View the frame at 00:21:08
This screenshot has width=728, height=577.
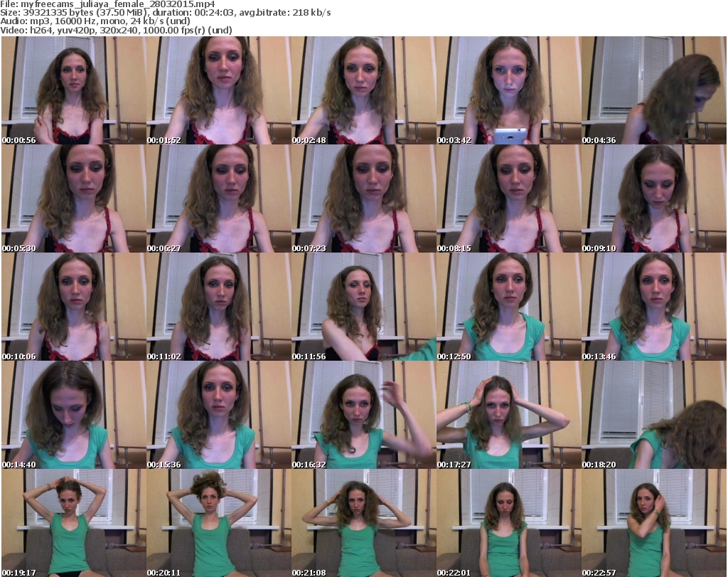tap(363, 524)
